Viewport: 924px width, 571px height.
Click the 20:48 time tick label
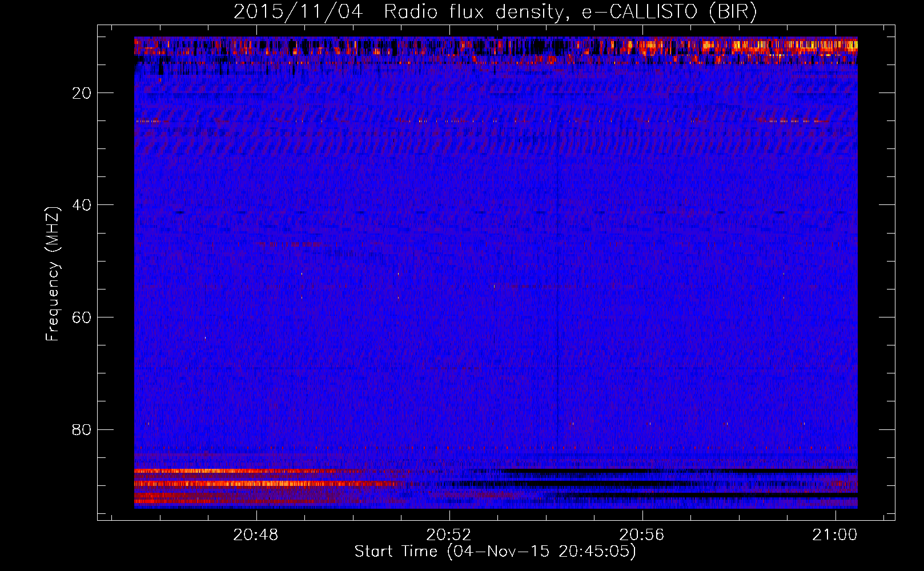(x=256, y=535)
